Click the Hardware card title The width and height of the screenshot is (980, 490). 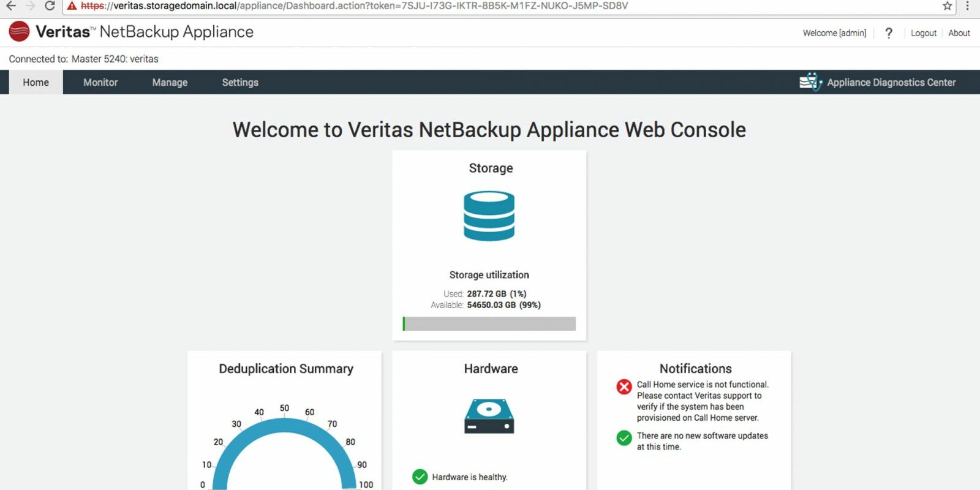(x=491, y=369)
